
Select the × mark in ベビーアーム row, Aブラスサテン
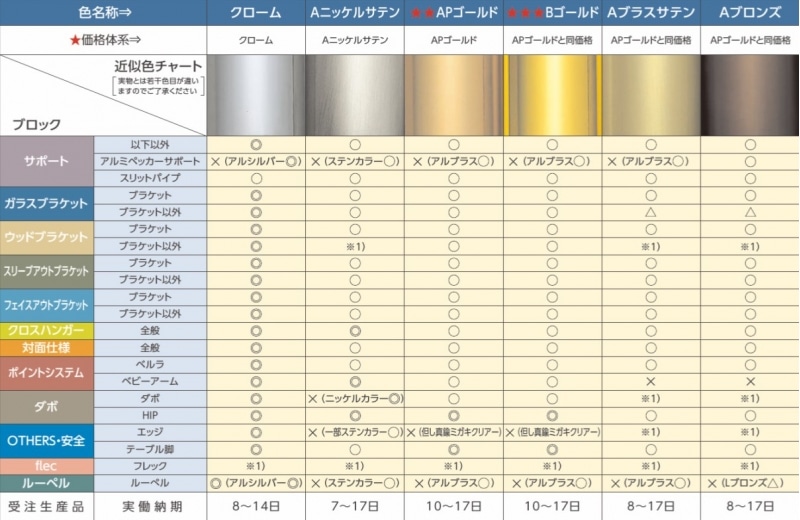click(x=651, y=381)
